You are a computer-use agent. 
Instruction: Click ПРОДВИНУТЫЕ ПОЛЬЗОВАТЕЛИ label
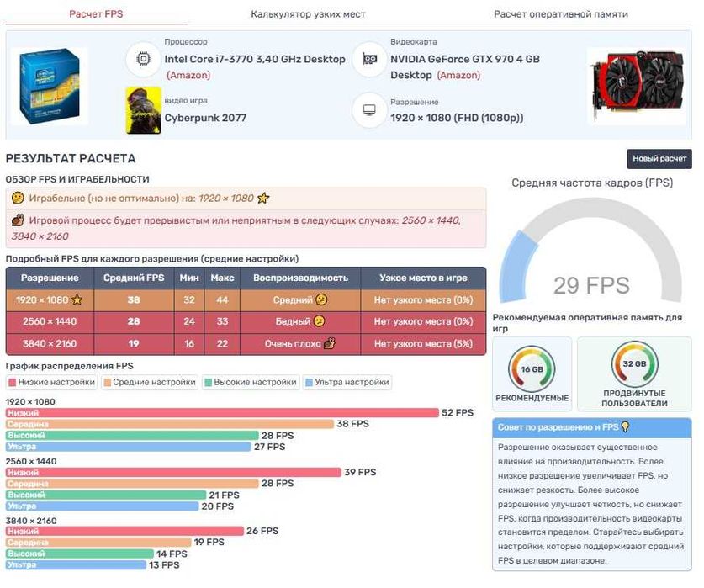[634, 398]
